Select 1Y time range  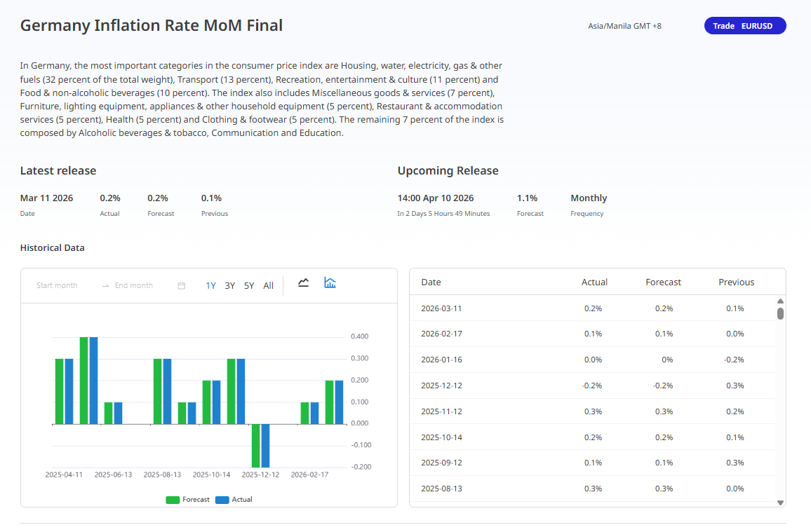coord(210,286)
